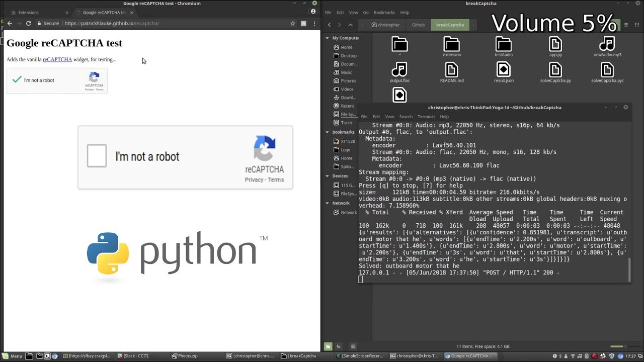Open file manager Go menu
Image resolution: width=644 pixels, height=362 pixels.
point(366,13)
